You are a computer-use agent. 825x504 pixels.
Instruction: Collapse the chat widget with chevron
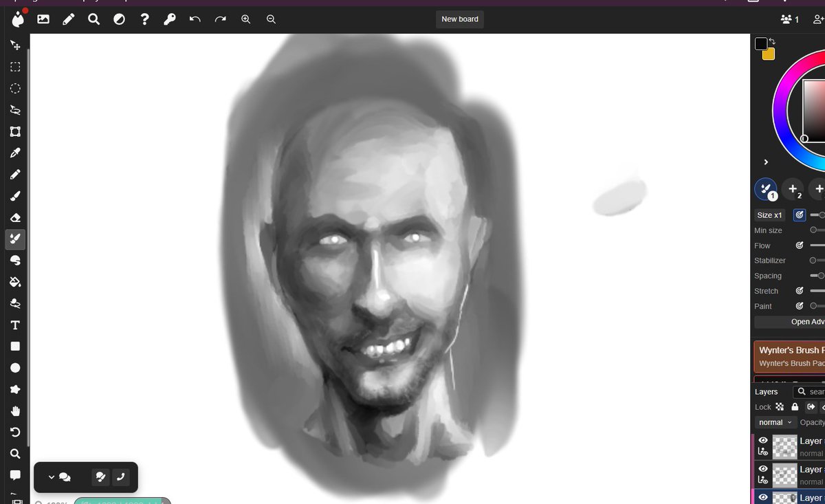51,477
